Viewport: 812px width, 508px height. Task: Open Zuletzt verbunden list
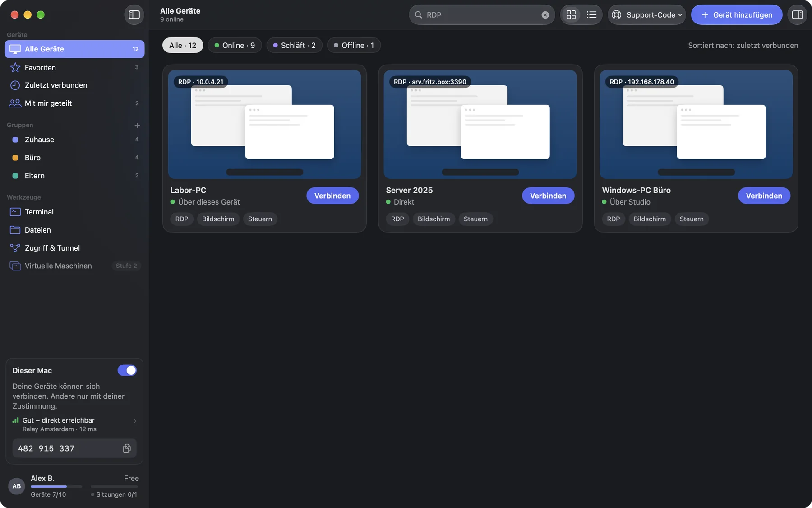pyautogui.click(x=74, y=85)
